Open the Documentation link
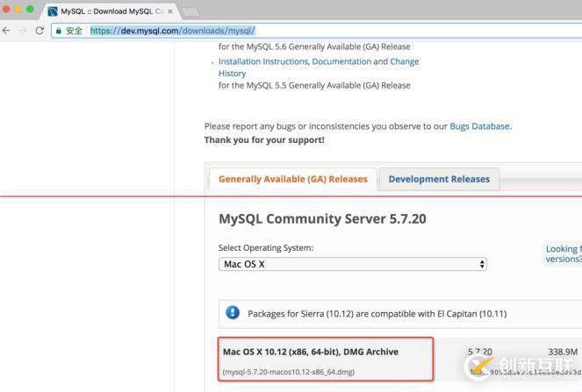This screenshot has height=392, width=582. pyautogui.click(x=341, y=61)
